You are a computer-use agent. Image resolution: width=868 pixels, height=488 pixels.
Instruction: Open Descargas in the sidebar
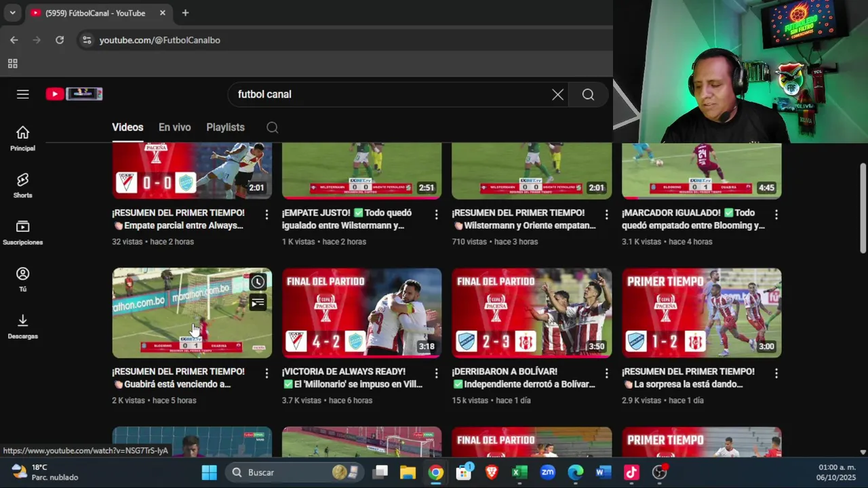[x=23, y=326]
